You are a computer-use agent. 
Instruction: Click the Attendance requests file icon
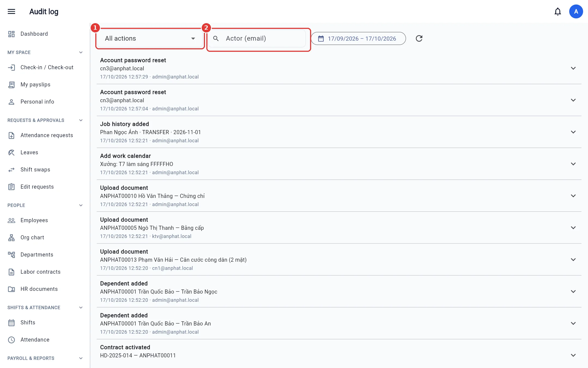11,135
